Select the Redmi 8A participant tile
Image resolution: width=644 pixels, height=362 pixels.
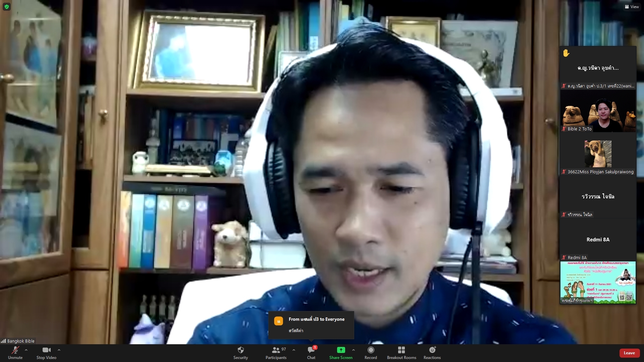click(598, 239)
